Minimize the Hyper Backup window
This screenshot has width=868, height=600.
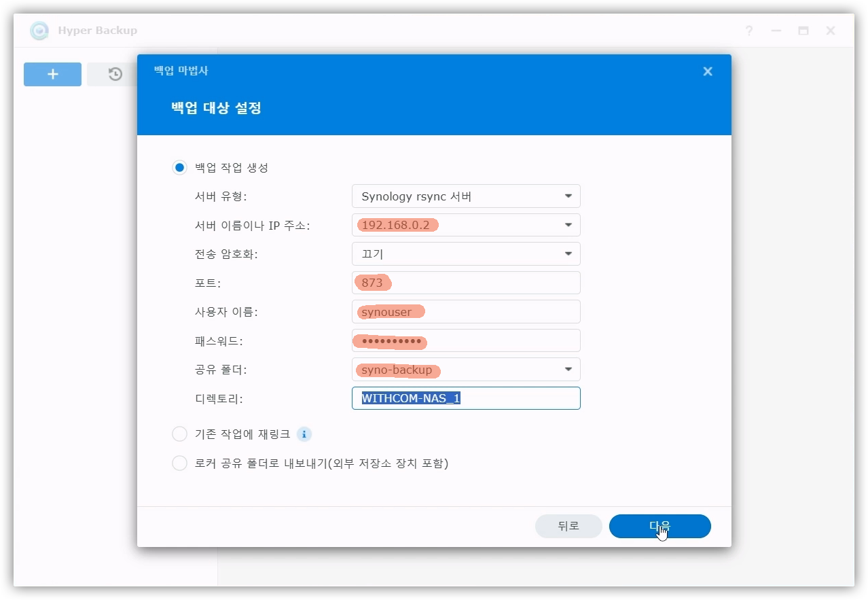click(776, 31)
